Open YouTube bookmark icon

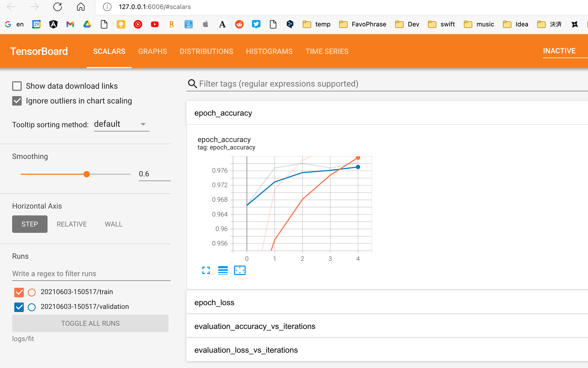pyautogui.click(x=155, y=24)
